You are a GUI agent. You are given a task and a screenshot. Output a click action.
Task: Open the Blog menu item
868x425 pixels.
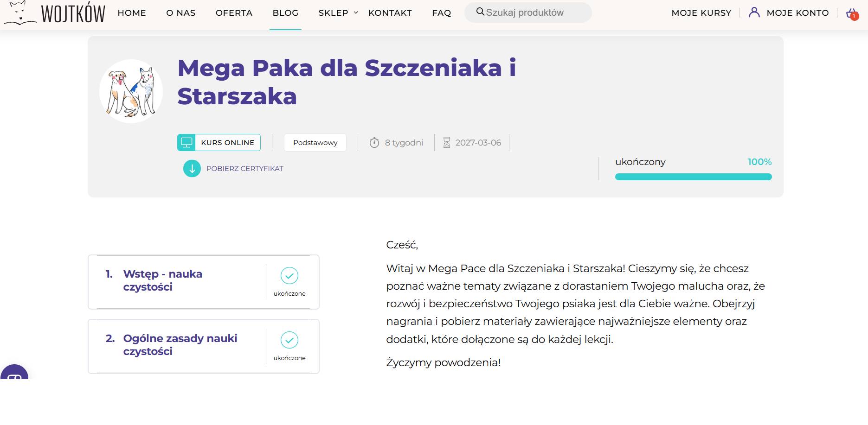tap(285, 13)
